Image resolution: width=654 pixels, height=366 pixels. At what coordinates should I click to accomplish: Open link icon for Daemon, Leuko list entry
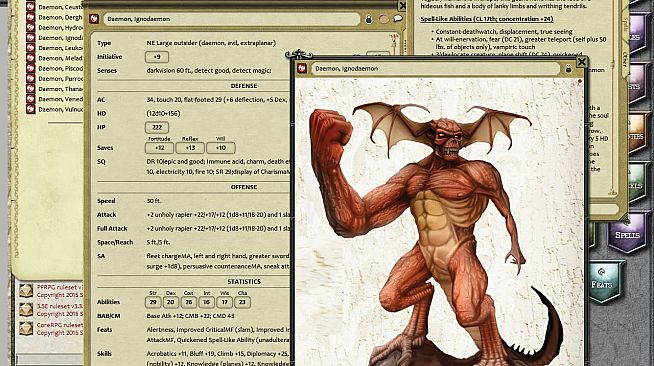click(x=30, y=48)
